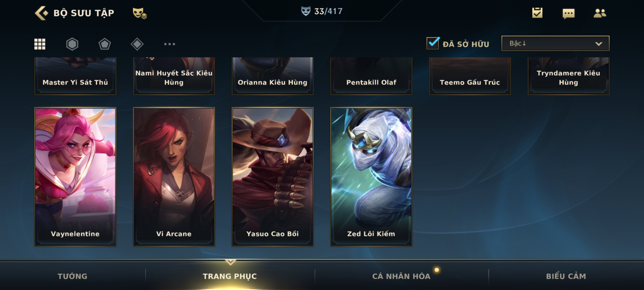
Task: Open the friends list icon
Action: (600, 13)
